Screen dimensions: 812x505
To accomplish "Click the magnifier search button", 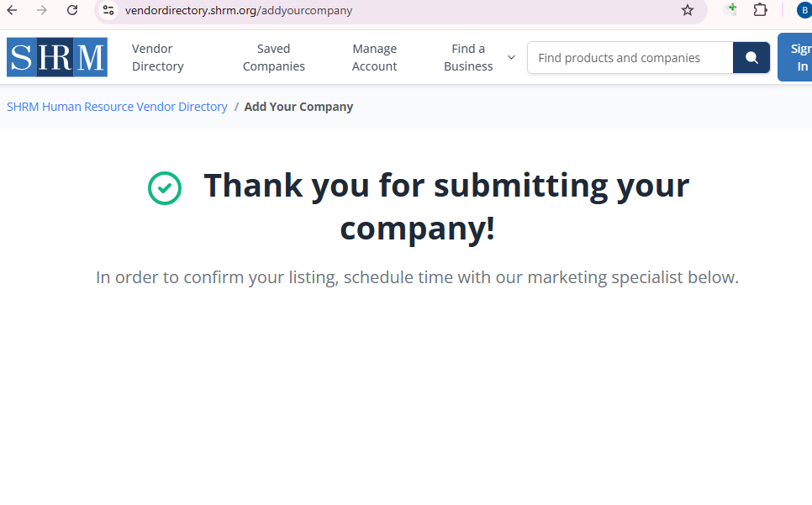I will 751,58.
